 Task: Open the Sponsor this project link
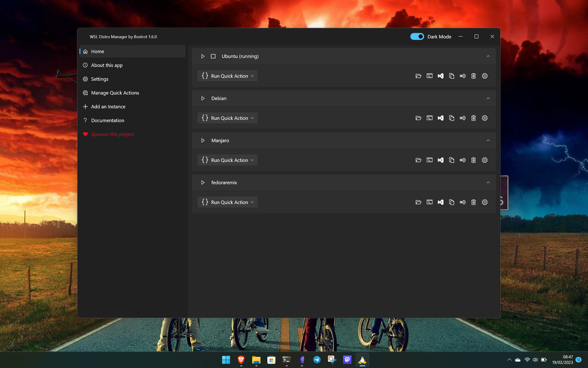(x=112, y=134)
